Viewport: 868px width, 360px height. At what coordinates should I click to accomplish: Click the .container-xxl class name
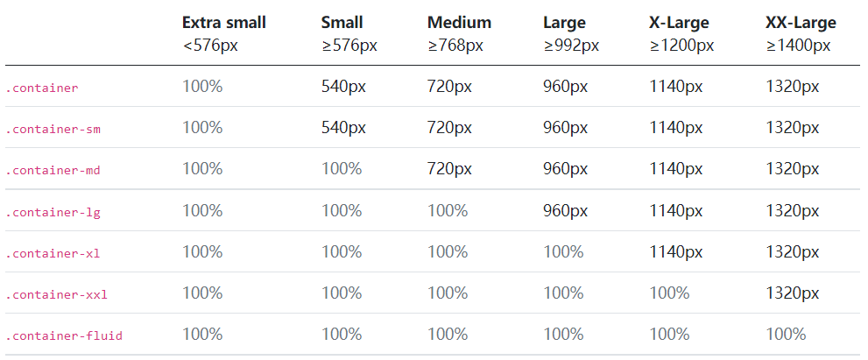tap(56, 294)
